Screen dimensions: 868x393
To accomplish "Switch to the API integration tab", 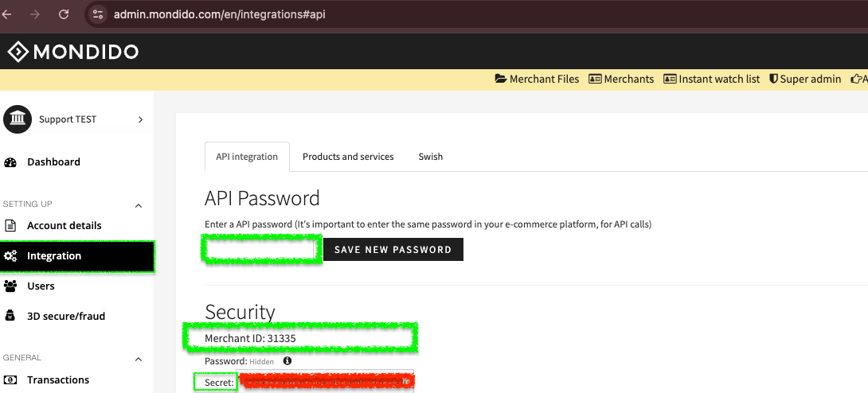I will pyautogui.click(x=247, y=157).
